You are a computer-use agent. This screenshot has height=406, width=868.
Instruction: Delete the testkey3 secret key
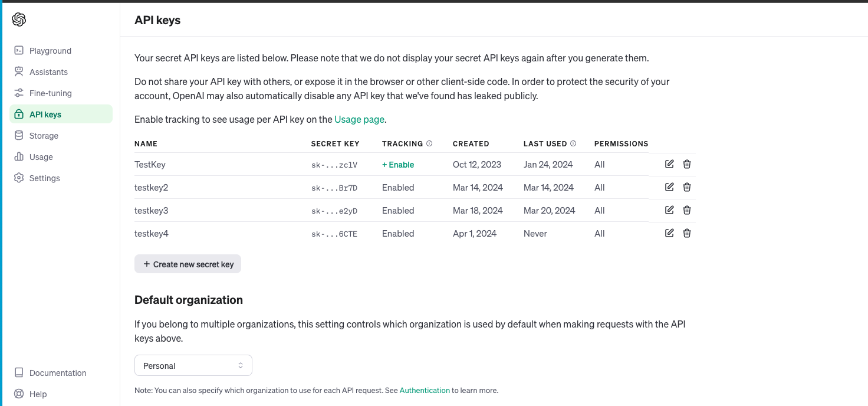[687, 210]
